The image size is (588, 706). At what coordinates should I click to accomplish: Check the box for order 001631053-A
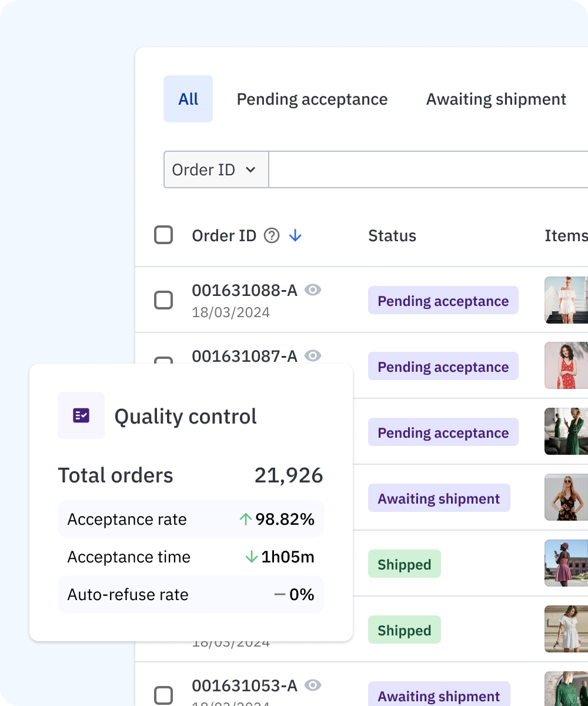pos(163,695)
